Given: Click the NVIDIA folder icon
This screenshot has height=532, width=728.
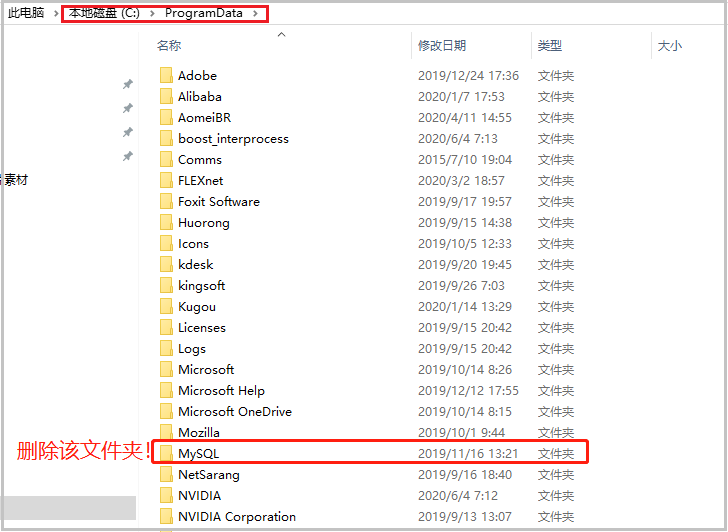Looking at the screenshot, I should (x=166, y=495).
